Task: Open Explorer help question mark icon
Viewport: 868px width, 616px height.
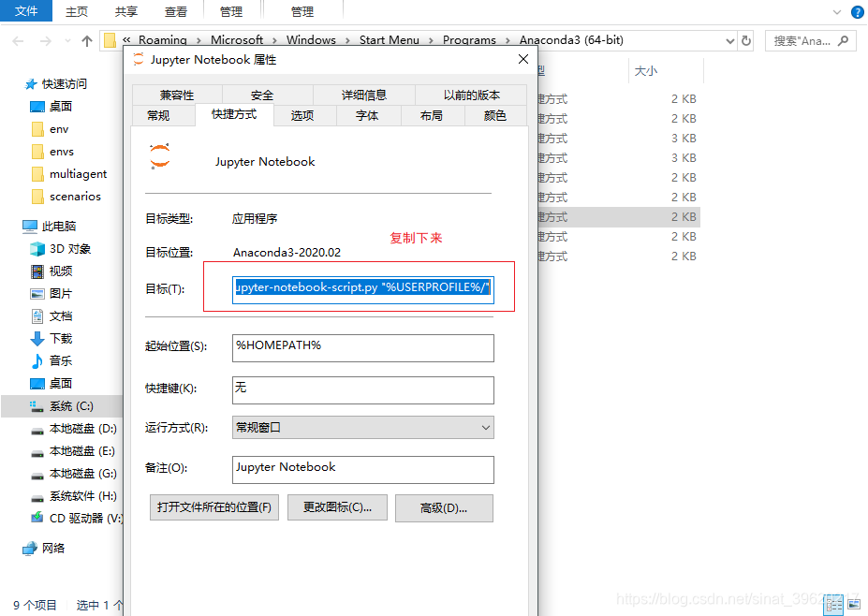Action: (x=857, y=12)
